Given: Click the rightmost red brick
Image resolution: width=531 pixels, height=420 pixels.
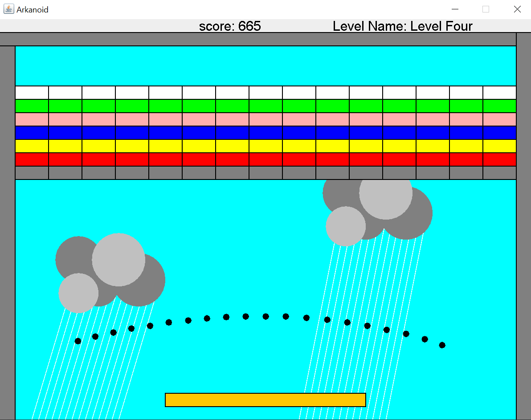Looking at the screenshot, I should point(499,159).
